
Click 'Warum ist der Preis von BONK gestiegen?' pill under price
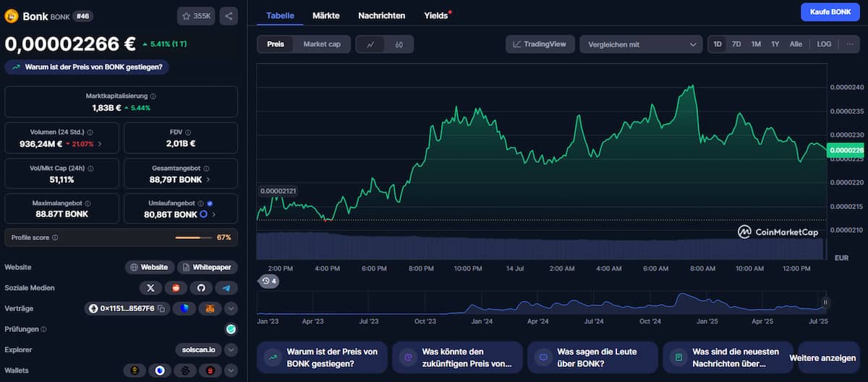click(x=88, y=67)
